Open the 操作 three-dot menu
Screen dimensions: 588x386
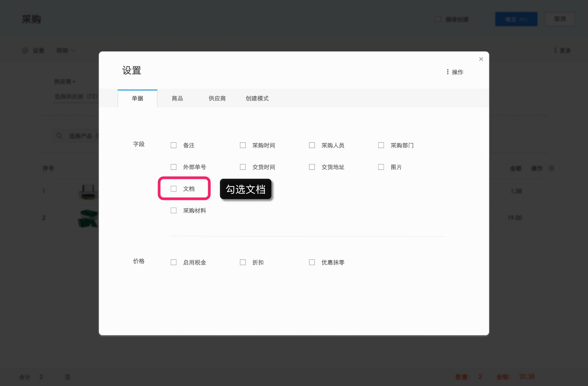455,72
